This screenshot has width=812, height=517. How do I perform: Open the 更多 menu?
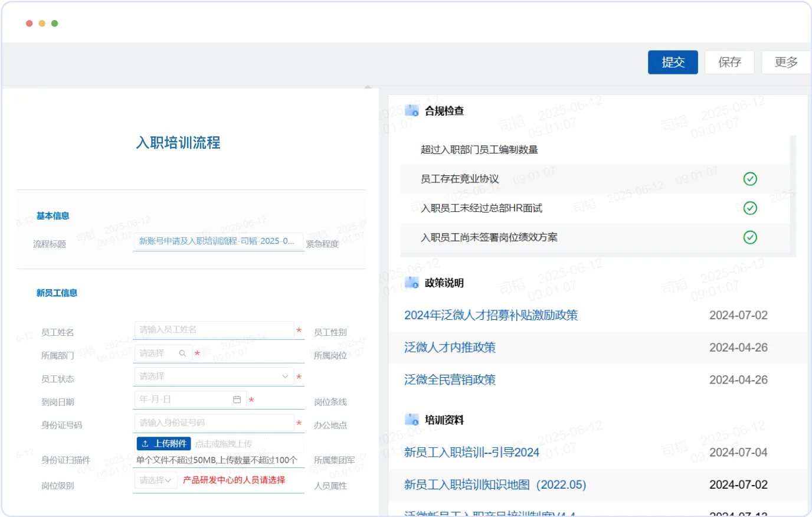786,62
